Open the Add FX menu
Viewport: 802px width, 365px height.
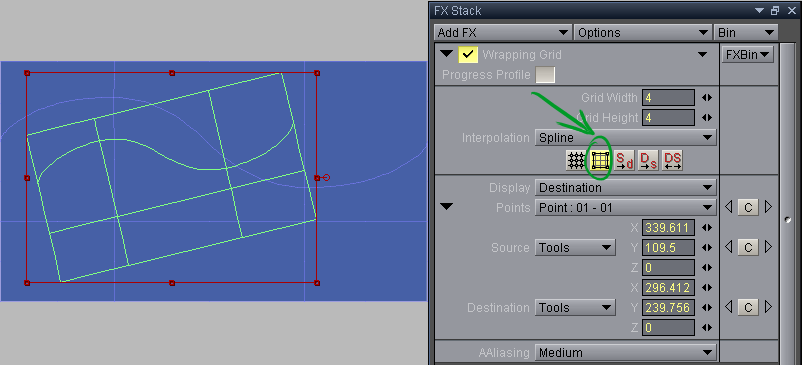pyautogui.click(x=503, y=33)
